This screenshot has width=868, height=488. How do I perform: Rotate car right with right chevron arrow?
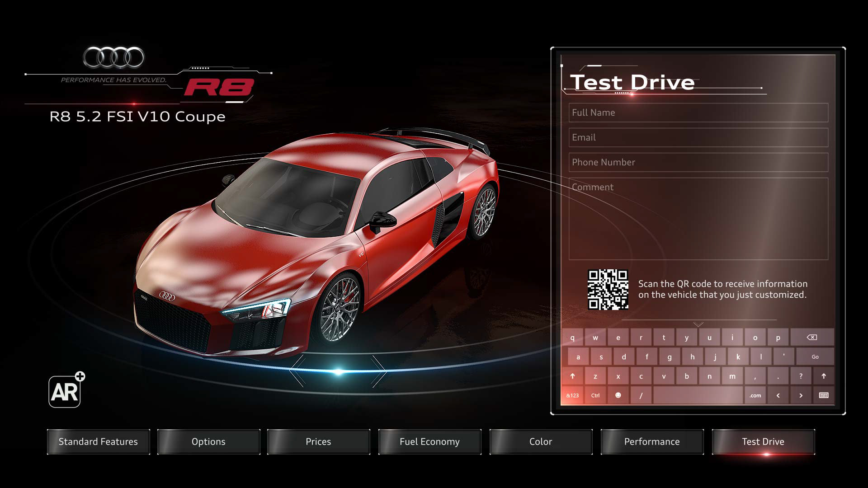379,371
